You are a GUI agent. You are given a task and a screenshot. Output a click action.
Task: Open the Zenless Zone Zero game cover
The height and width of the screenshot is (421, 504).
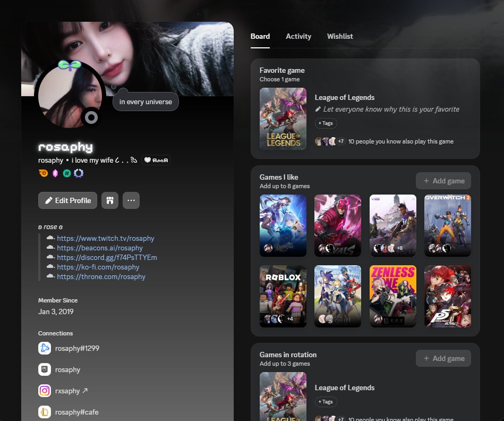[x=393, y=296]
